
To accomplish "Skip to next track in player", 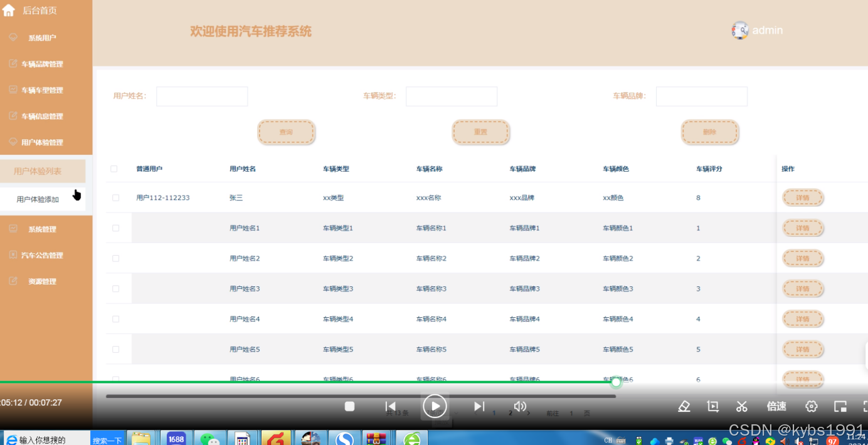I will 479,406.
